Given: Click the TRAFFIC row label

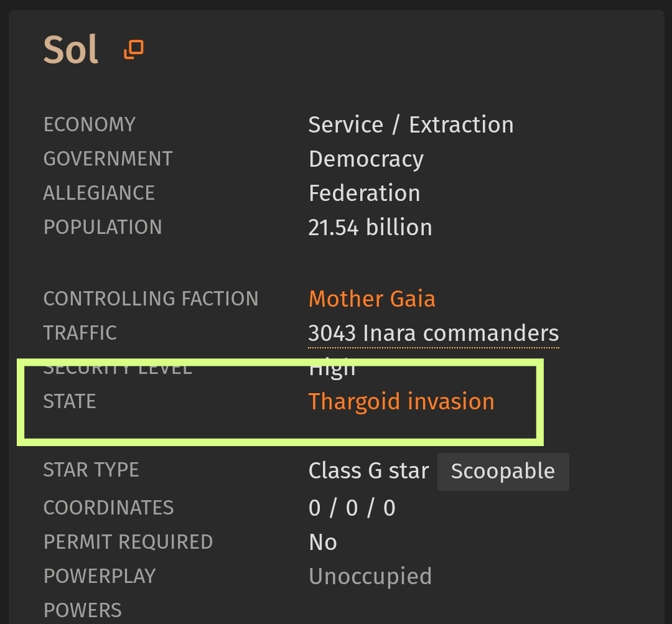Looking at the screenshot, I should point(80,333).
